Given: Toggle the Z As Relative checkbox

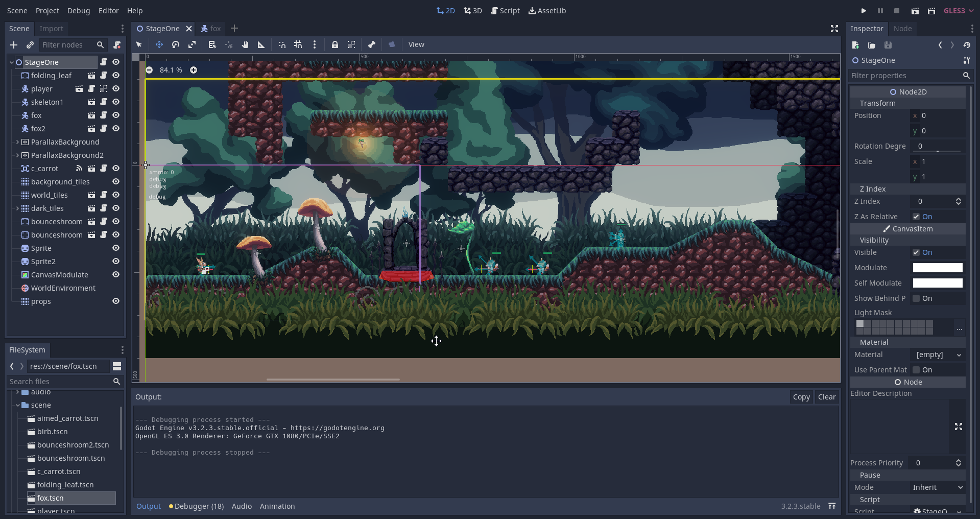Looking at the screenshot, I should click(x=916, y=217).
